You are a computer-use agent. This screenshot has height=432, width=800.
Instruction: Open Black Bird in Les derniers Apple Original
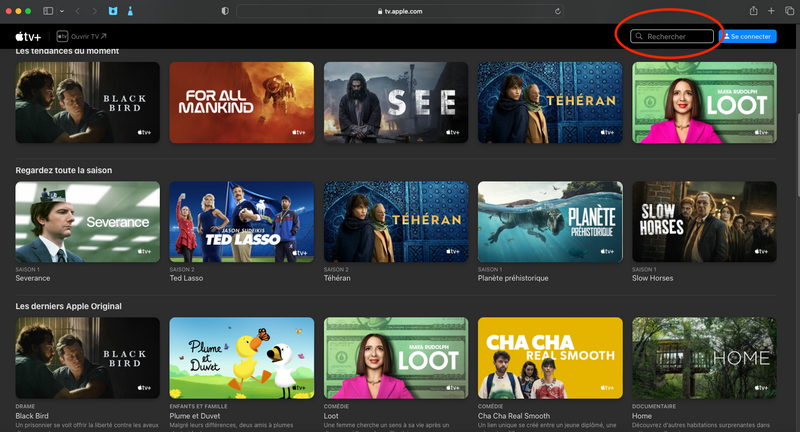pyautogui.click(x=87, y=358)
